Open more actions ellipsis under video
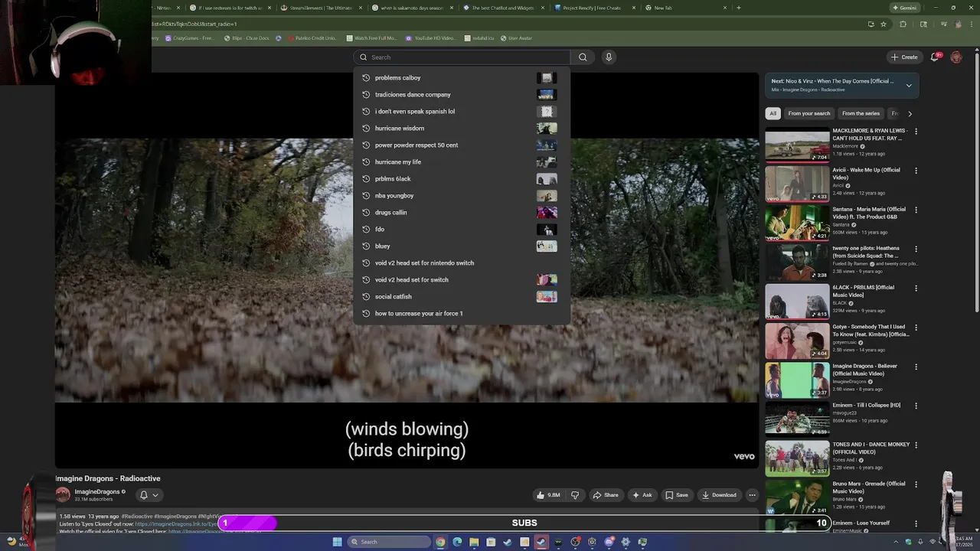Screen dimensions: 980x551 752,495
